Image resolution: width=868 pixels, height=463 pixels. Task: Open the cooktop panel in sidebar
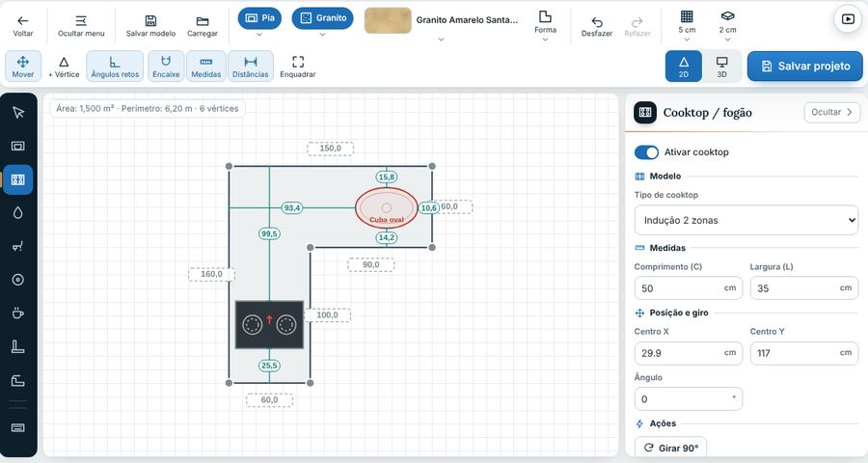[x=18, y=179]
